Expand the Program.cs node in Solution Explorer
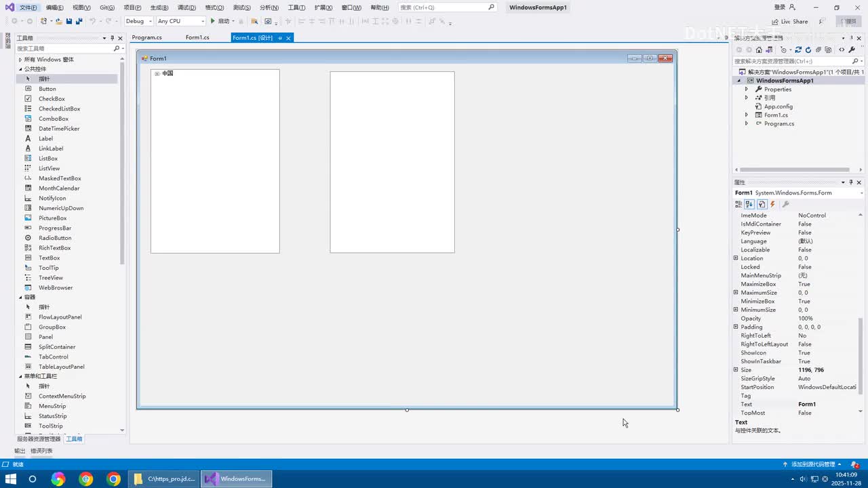This screenshot has height=488, width=868. (x=747, y=123)
